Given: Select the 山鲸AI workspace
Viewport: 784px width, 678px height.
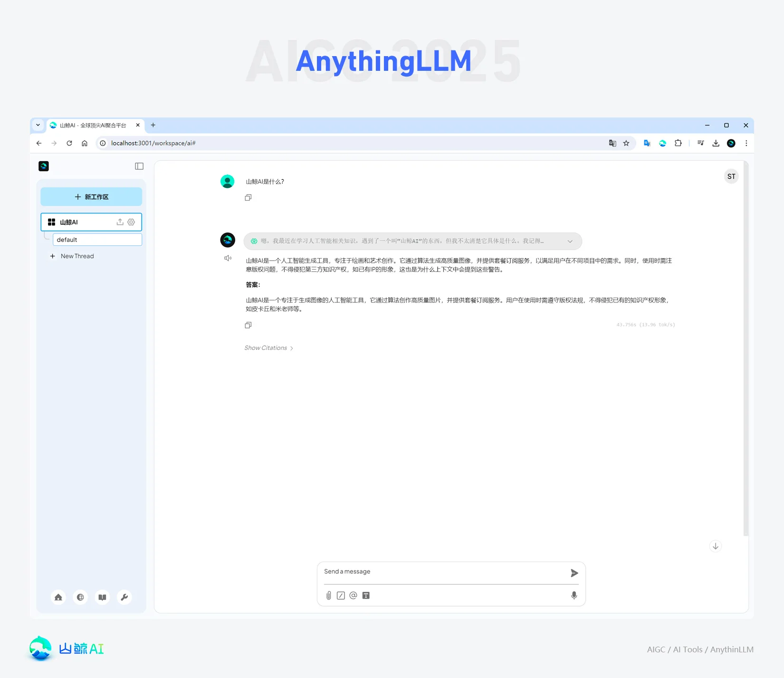Looking at the screenshot, I should coord(91,222).
